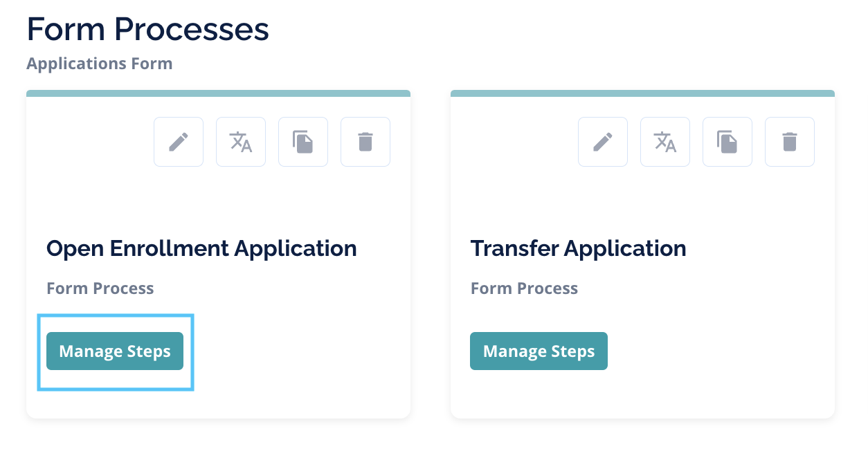Click empty space right of Transfer Application's Manage Steps
Image resolution: width=868 pixels, height=451 pixels.
pyautogui.click(x=720, y=351)
